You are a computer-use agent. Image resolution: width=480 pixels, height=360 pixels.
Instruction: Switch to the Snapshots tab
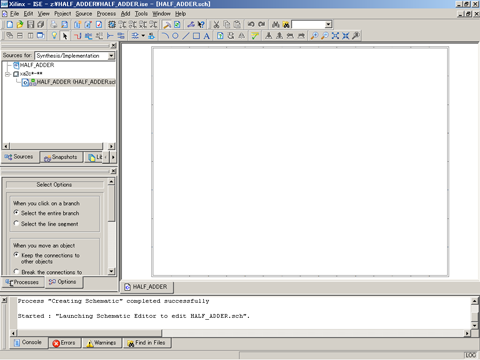tap(61, 157)
